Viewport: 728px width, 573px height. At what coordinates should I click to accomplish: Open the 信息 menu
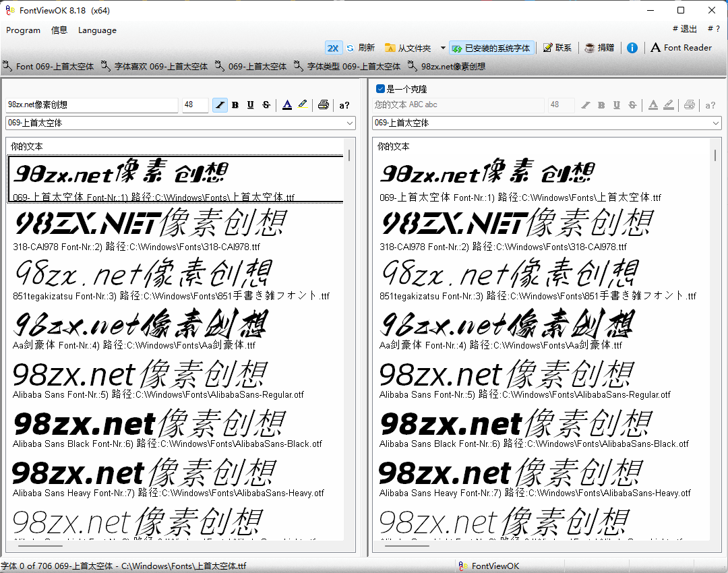click(59, 30)
